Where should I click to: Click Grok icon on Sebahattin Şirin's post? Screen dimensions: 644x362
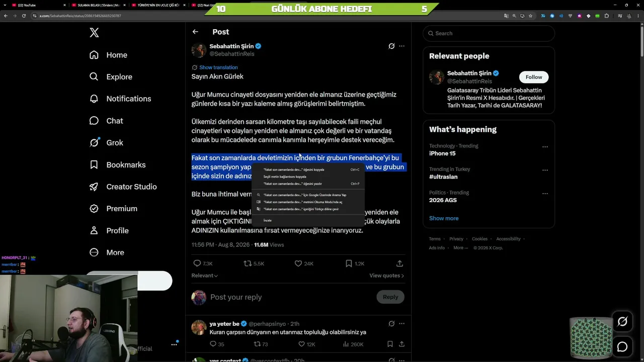coord(391,46)
